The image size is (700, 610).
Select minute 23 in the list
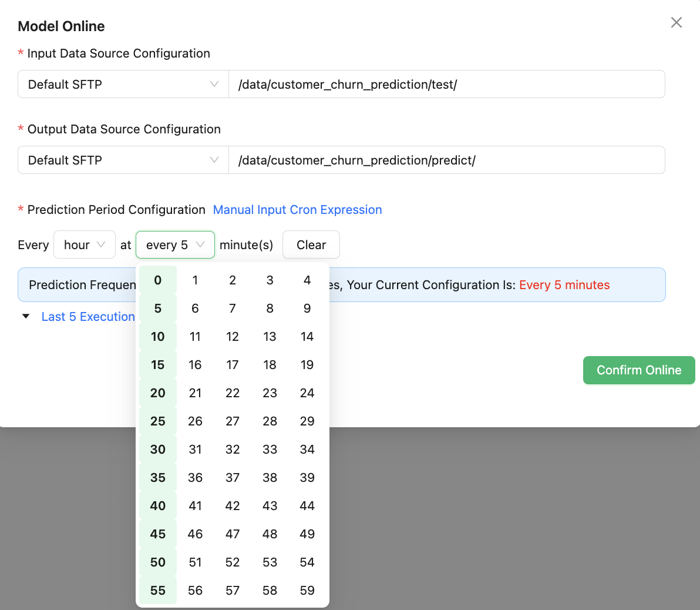tap(270, 393)
